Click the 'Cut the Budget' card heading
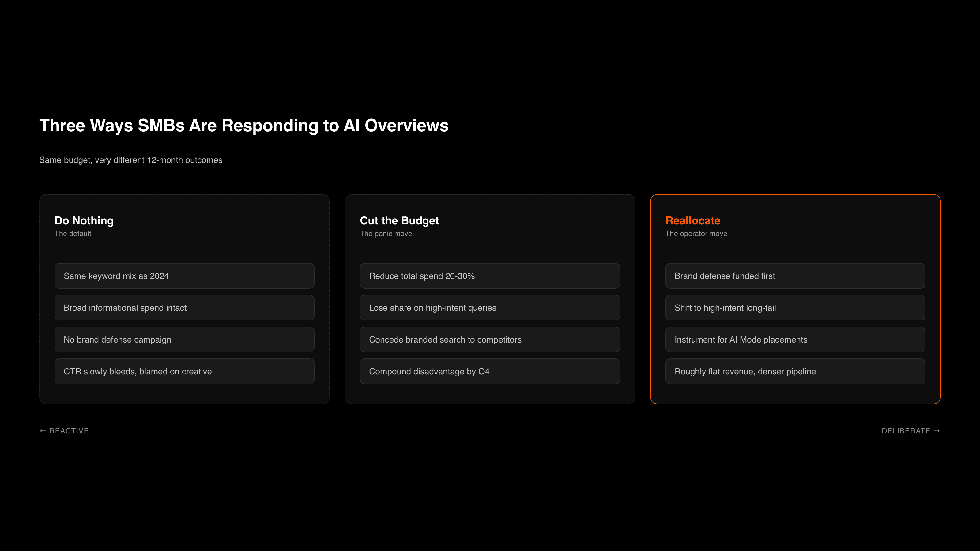Screen dimensions: 980x551 pyautogui.click(x=399, y=220)
